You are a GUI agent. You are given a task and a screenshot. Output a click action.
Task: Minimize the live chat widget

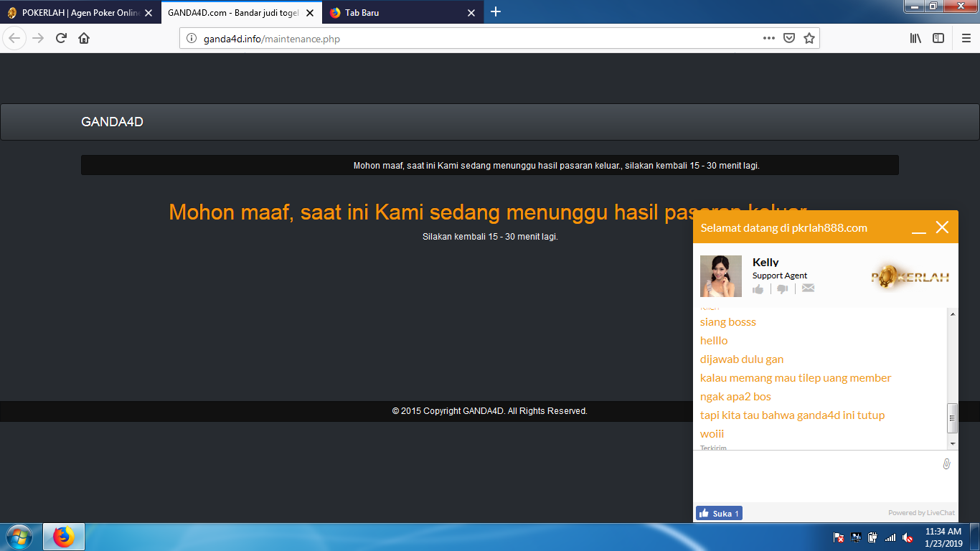[x=918, y=228]
